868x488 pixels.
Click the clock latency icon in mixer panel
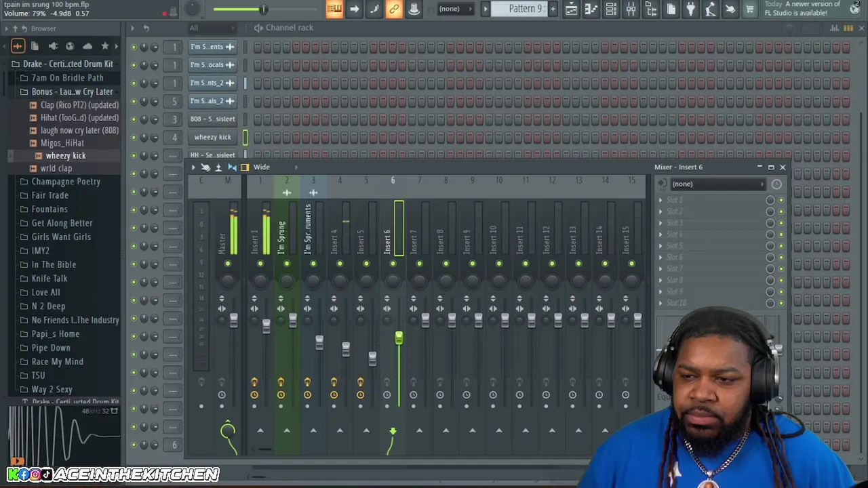pyautogui.click(x=776, y=184)
